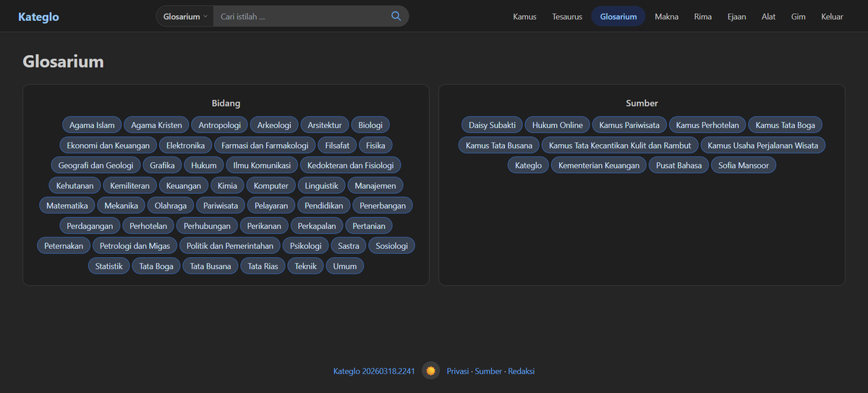This screenshot has height=393, width=868.
Task: Choose the Grafika tag
Action: pyautogui.click(x=162, y=165)
